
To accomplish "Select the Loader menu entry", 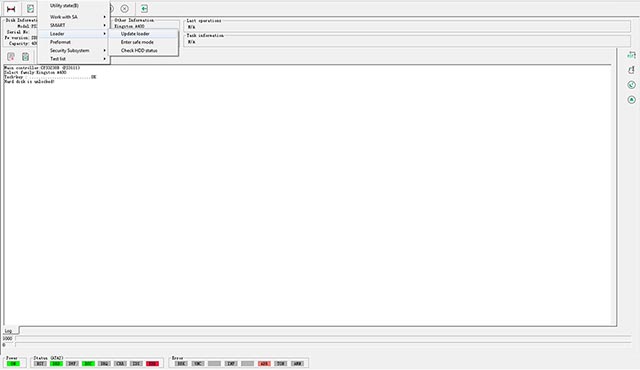I will [73, 33].
